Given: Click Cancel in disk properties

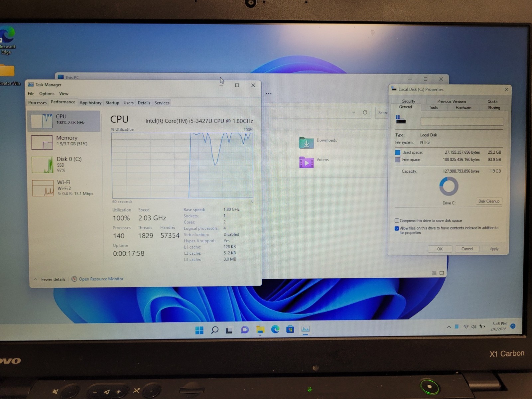Looking at the screenshot, I should coord(467,249).
